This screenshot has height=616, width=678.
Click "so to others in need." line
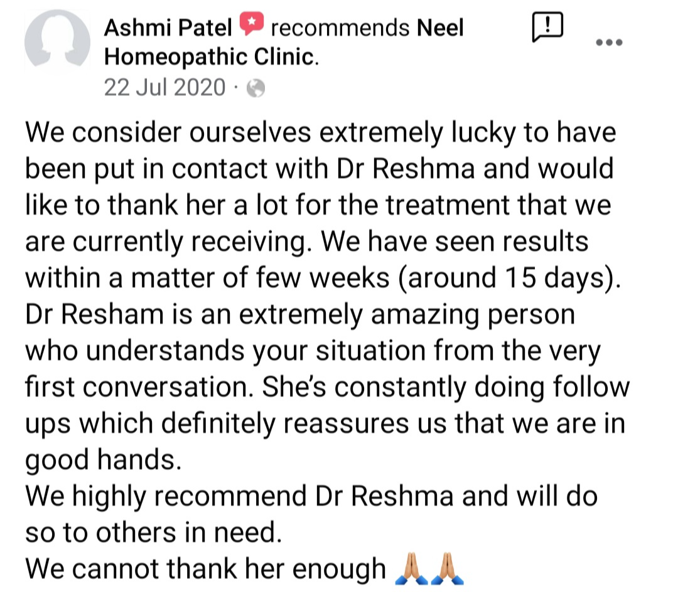coord(151,533)
